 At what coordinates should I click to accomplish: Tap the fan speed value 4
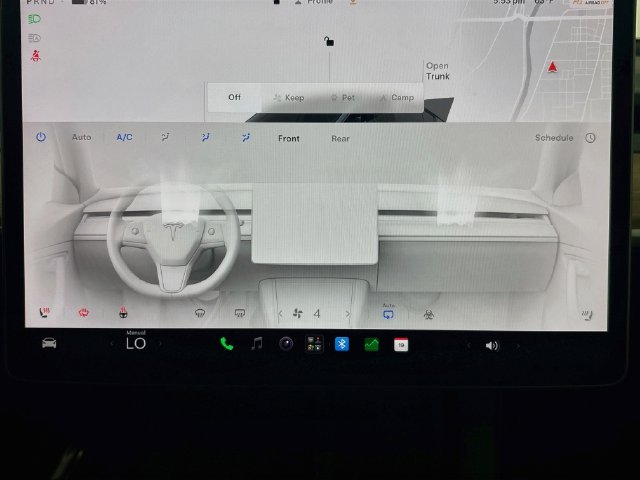pos(317,313)
